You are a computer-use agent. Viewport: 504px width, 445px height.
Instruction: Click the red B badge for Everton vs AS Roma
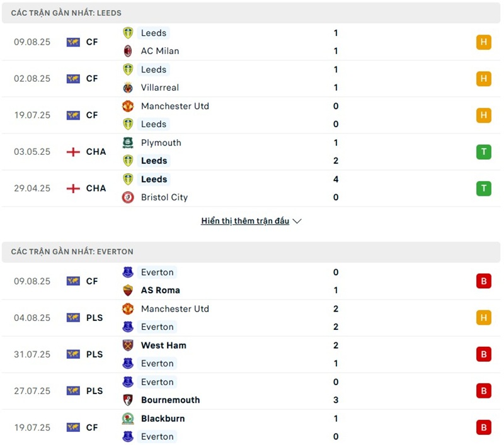[x=483, y=281]
